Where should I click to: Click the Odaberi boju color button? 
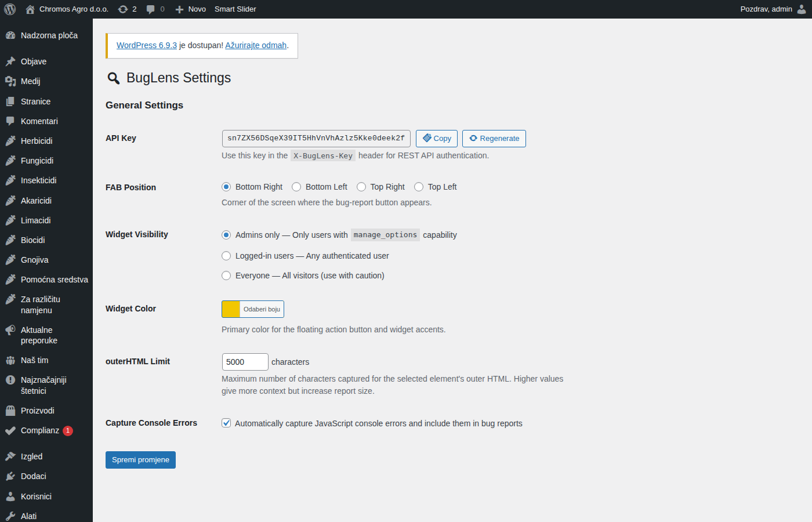pyautogui.click(x=262, y=309)
